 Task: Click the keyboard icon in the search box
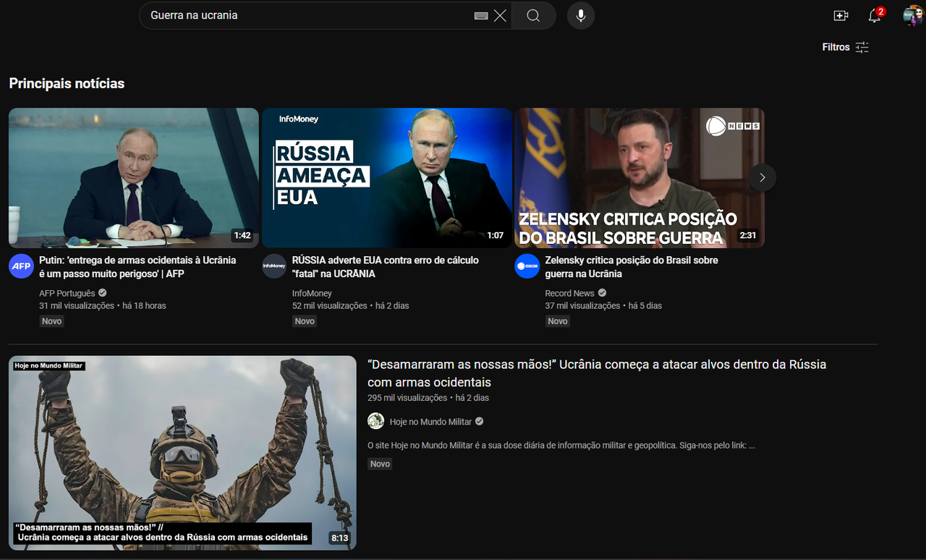[481, 15]
